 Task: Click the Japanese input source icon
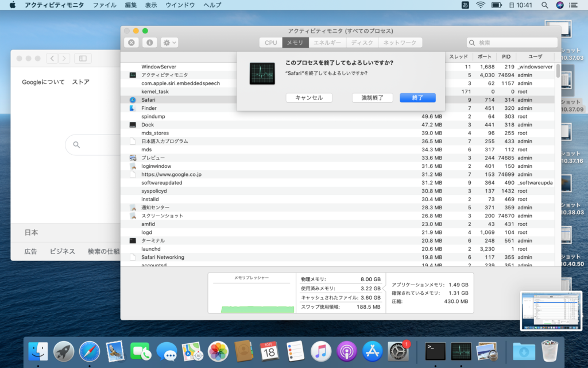point(465,5)
